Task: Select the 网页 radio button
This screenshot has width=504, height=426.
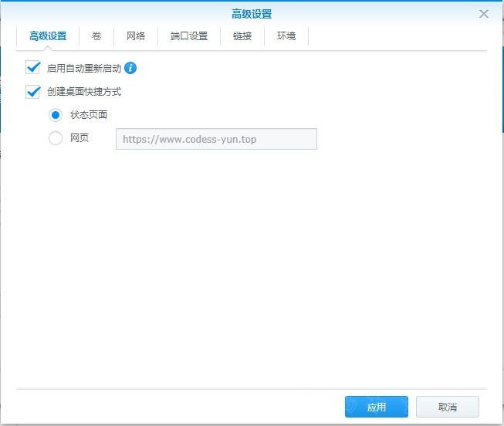Action: coord(56,139)
